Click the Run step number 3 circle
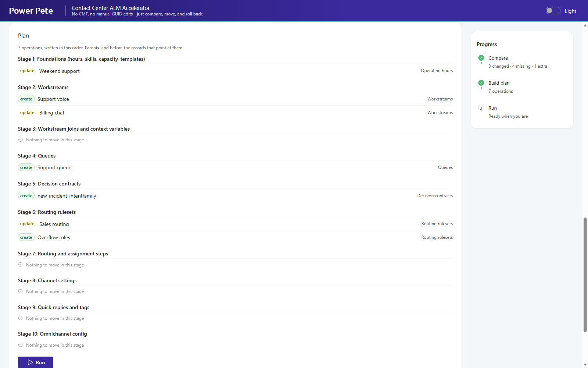 click(x=481, y=108)
